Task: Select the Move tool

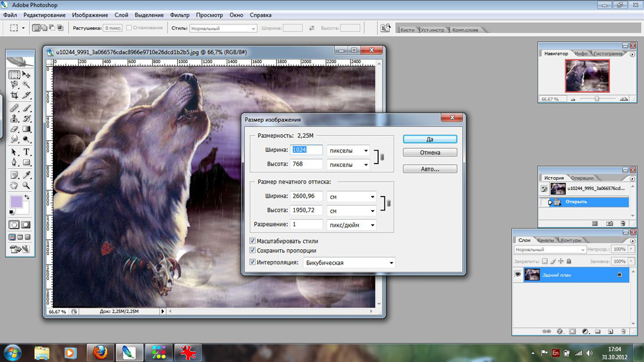Action: point(26,75)
